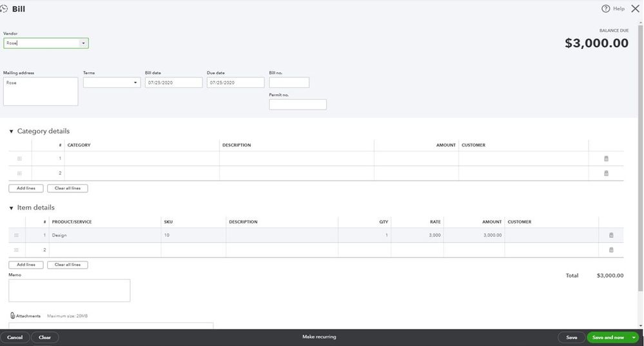Grab the drag handle of item line 2
Viewport: 644px width, 346px height.
(x=16, y=250)
